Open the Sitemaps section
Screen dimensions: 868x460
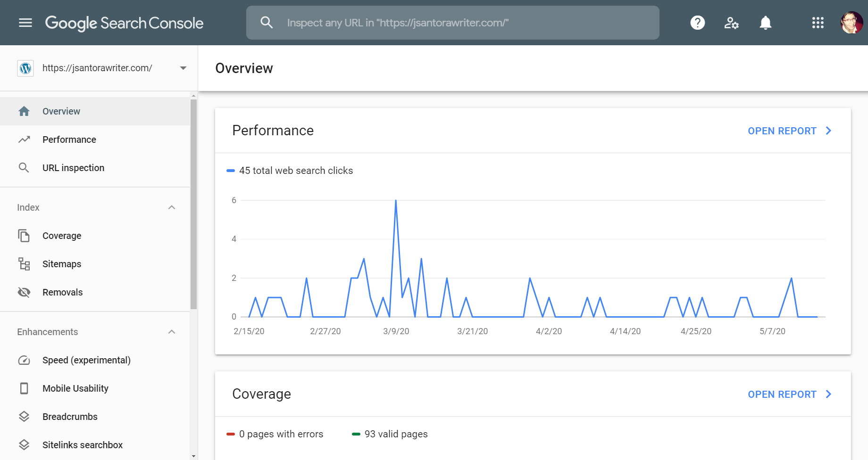(x=61, y=263)
